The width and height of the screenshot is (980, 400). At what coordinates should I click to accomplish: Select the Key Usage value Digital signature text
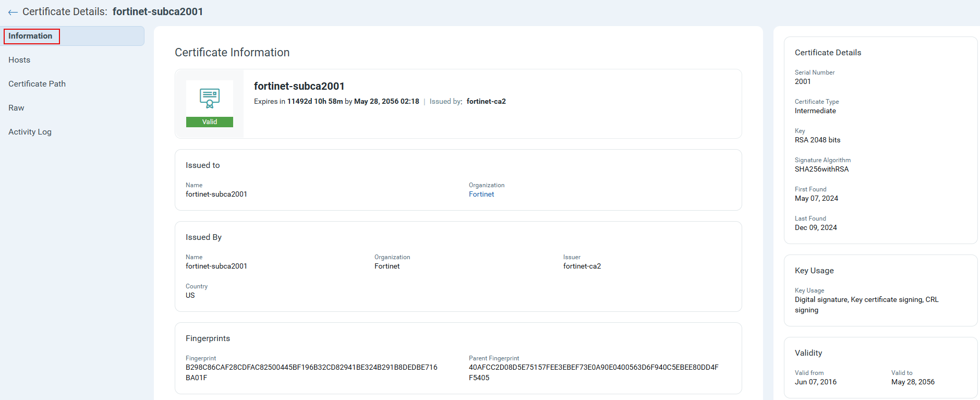tap(867, 305)
